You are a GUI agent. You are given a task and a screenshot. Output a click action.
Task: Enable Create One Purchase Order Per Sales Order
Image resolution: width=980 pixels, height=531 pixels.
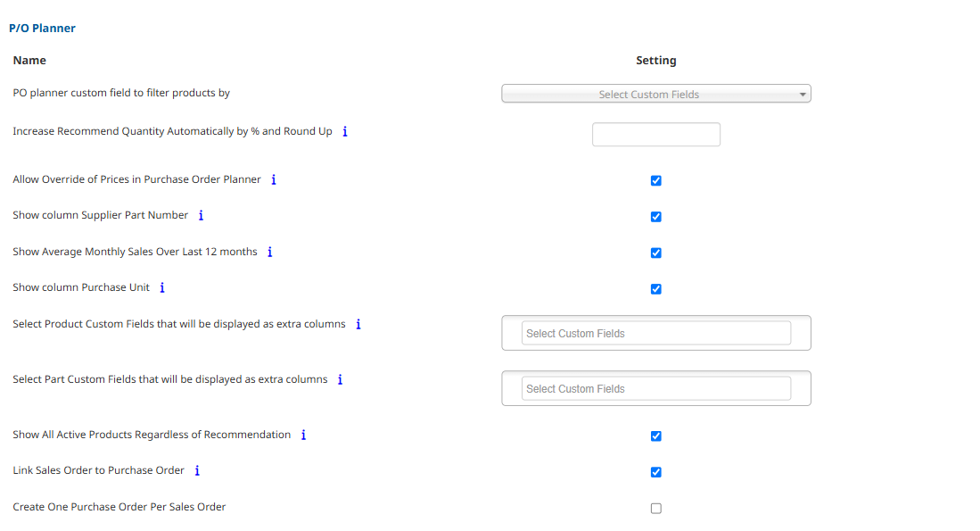click(x=655, y=509)
